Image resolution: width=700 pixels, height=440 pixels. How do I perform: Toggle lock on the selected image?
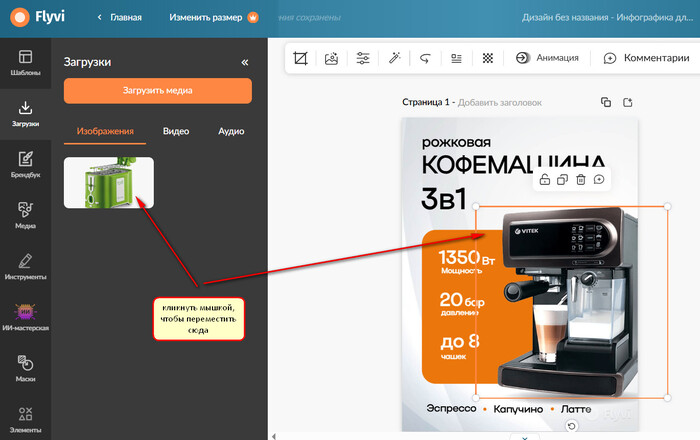tap(544, 179)
